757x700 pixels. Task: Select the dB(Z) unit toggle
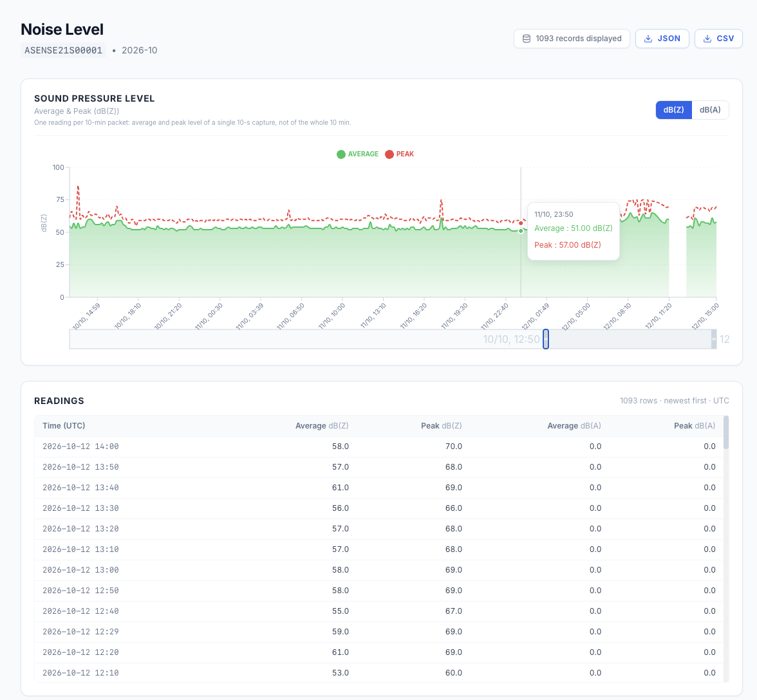(x=673, y=110)
